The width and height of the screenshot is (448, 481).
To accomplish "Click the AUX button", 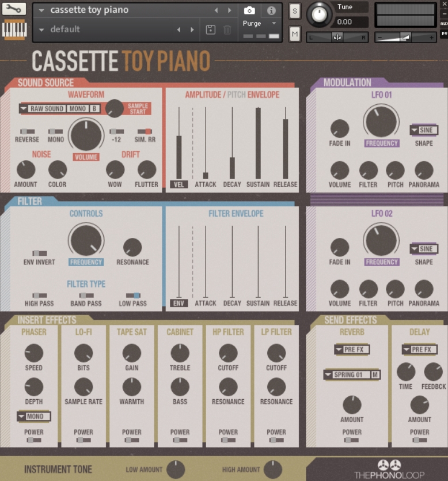I will pyautogui.click(x=444, y=24).
